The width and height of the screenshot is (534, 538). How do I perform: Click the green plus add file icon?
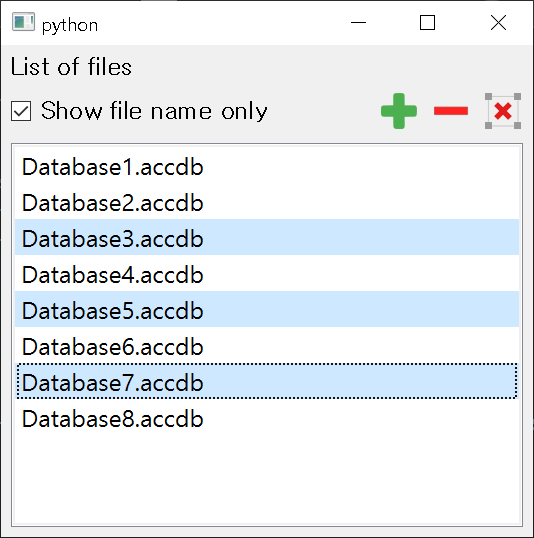(399, 111)
